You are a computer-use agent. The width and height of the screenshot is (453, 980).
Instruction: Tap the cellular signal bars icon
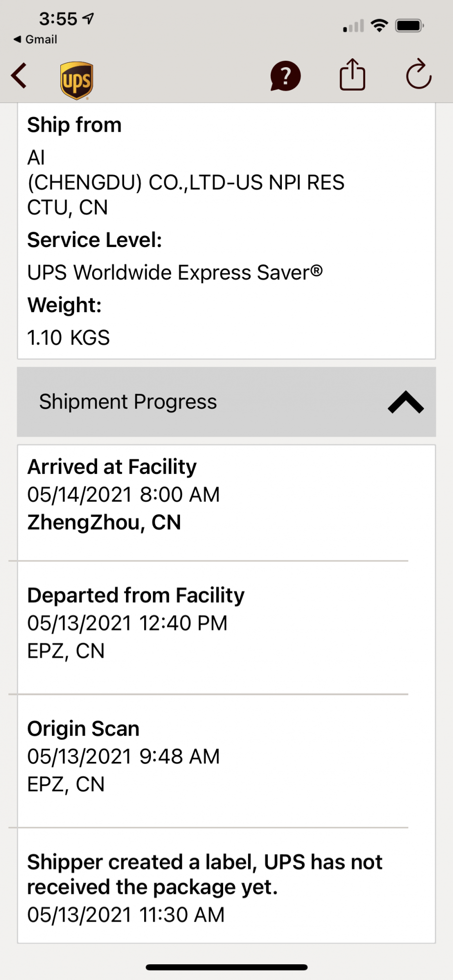pyautogui.click(x=353, y=26)
